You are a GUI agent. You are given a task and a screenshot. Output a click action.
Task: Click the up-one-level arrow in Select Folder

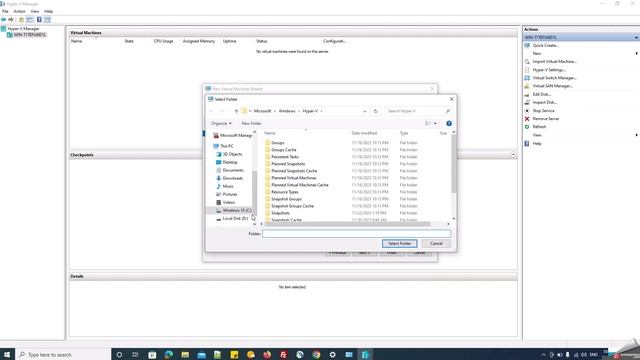(x=236, y=111)
